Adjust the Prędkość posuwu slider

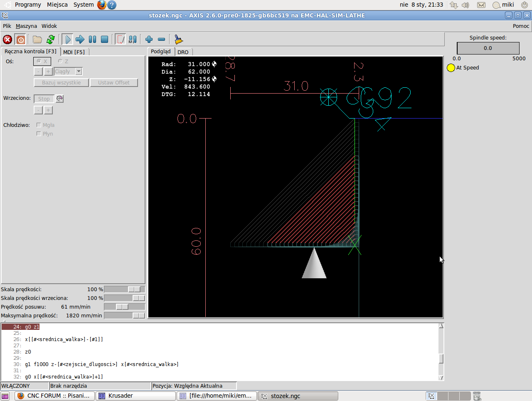(125, 307)
